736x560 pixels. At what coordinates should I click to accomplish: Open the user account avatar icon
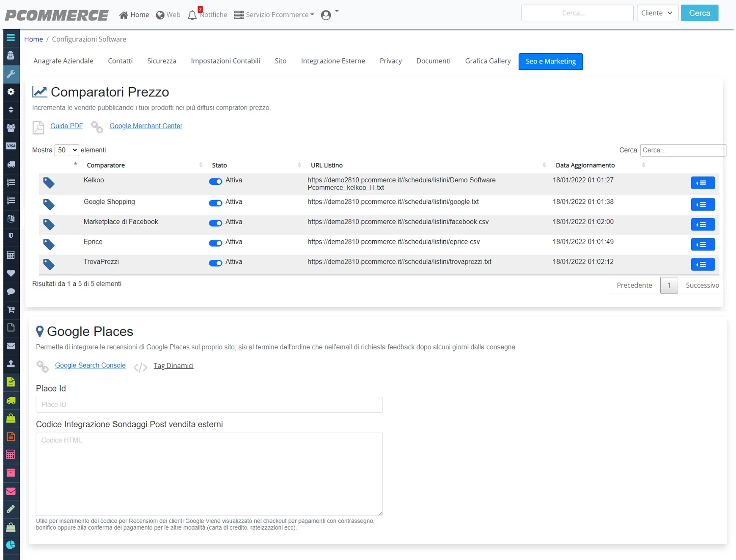click(326, 15)
